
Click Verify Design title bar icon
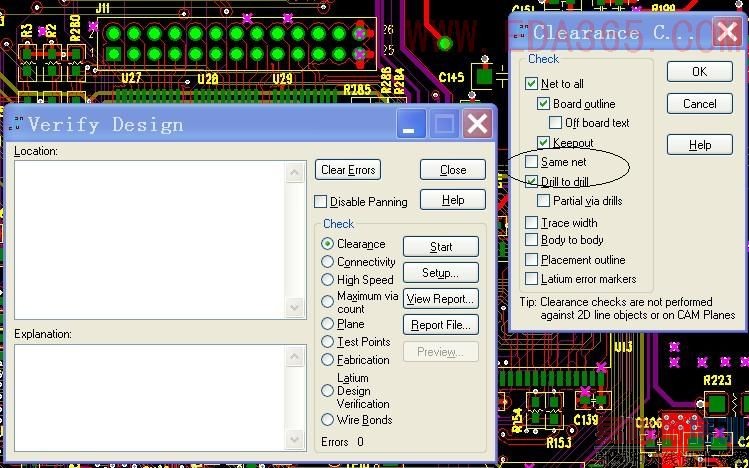click(x=18, y=123)
